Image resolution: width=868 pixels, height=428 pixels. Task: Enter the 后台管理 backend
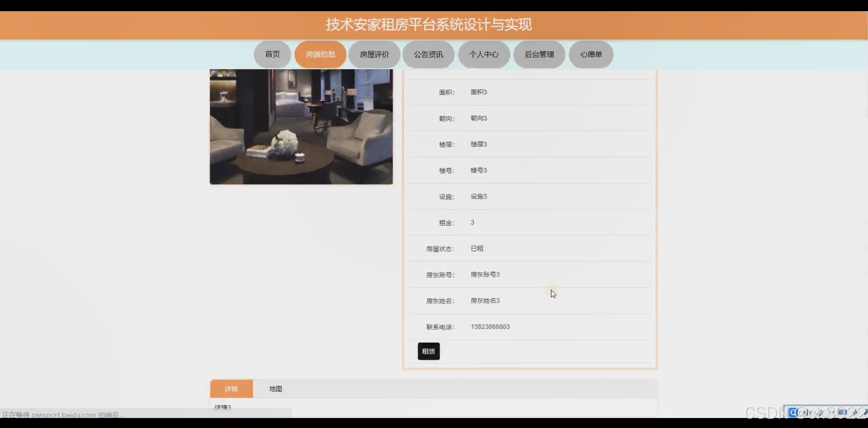coord(539,54)
